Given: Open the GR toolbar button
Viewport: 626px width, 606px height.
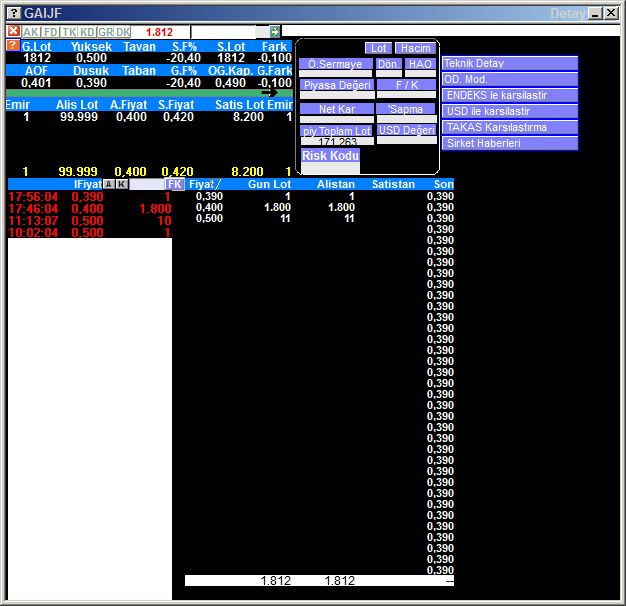Looking at the screenshot, I should tap(105, 32).
